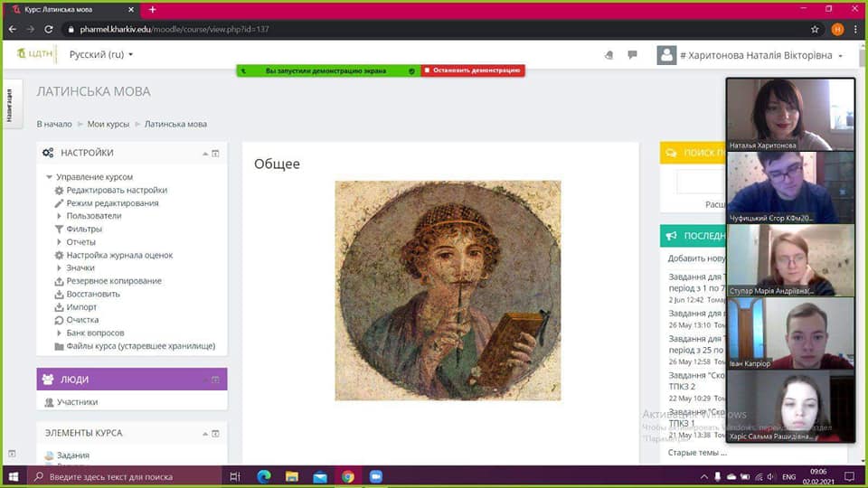Screen dimensions: 868x488
Task: Open the Восстановить item
Action: coord(93,294)
